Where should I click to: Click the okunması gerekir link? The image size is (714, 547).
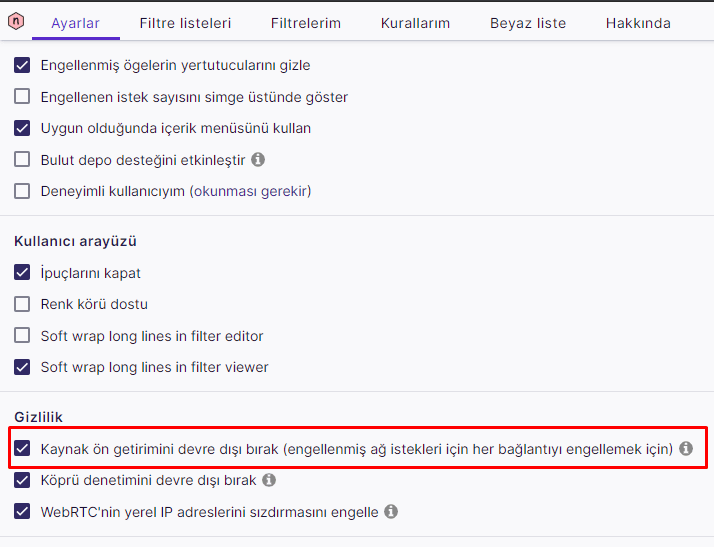pos(251,190)
